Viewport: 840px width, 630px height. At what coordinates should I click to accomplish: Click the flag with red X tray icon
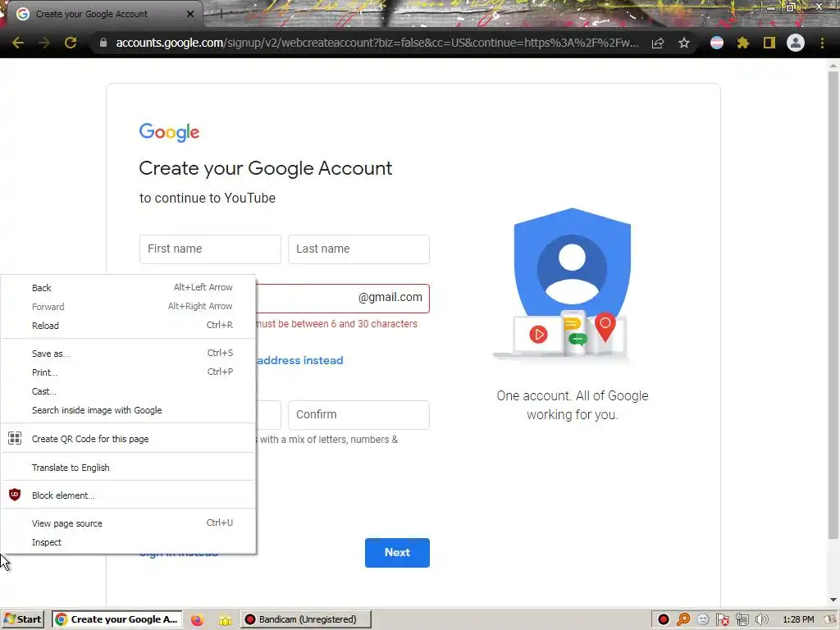[723, 620]
